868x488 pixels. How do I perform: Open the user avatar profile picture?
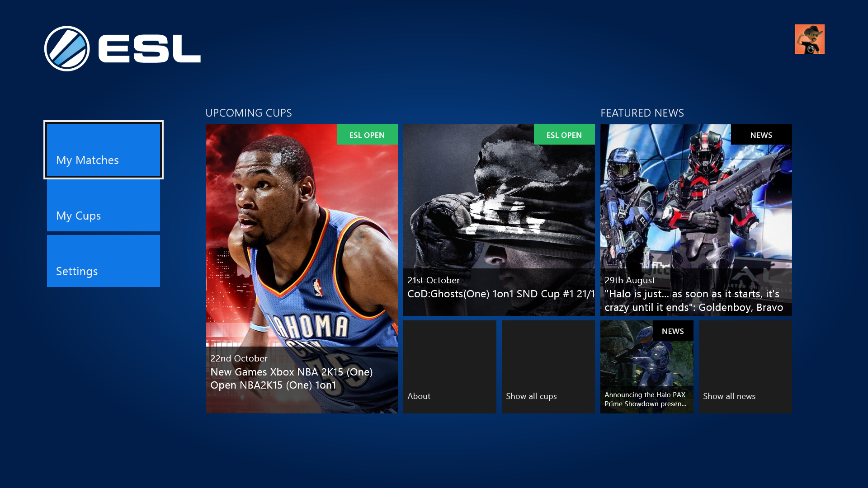[809, 39]
